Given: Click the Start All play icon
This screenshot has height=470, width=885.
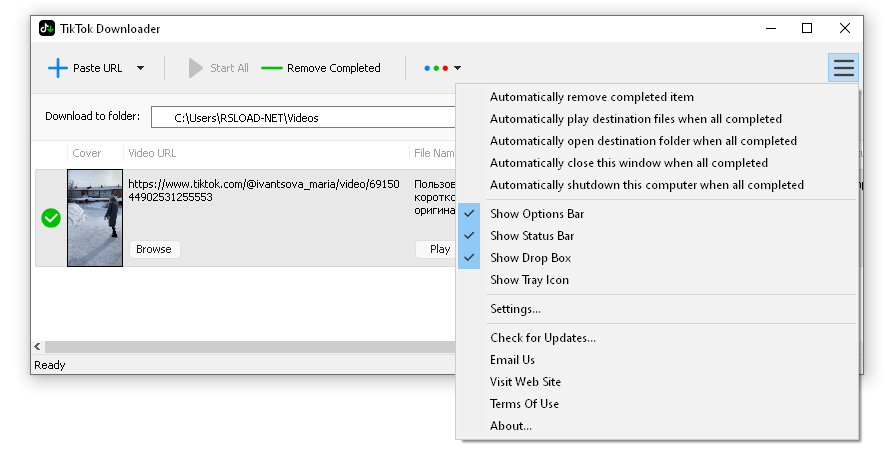Looking at the screenshot, I should point(196,68).
